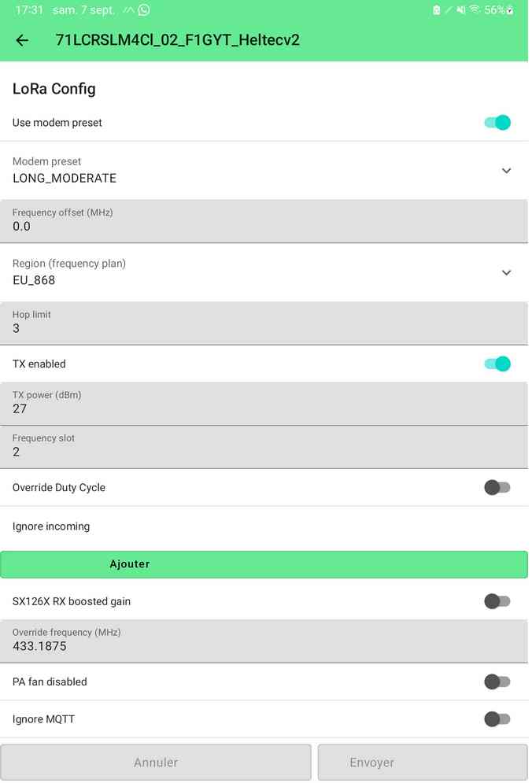Tap the battery indicator in status bar
Screen dimensions: 532x783
pos(509,10)
